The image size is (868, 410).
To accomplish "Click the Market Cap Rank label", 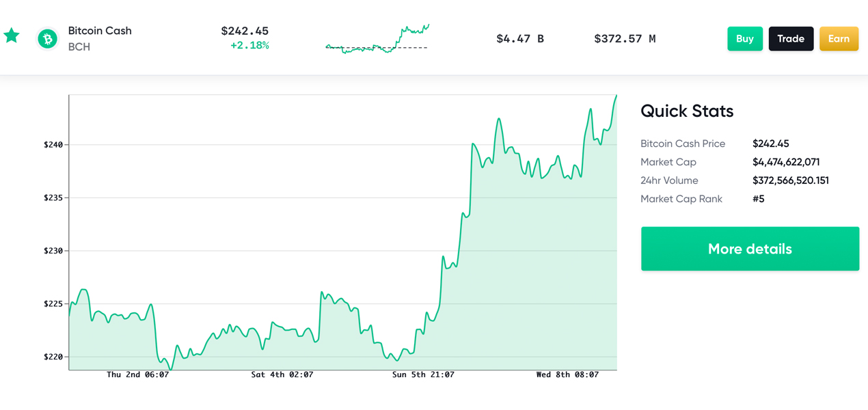I will [681, 199].
